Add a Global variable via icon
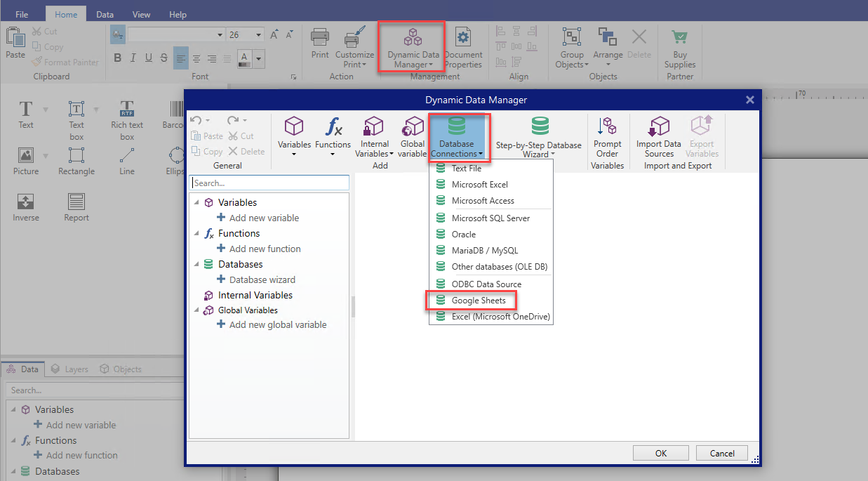The height and width of the screenshot is (481, 868). [413, 127]
